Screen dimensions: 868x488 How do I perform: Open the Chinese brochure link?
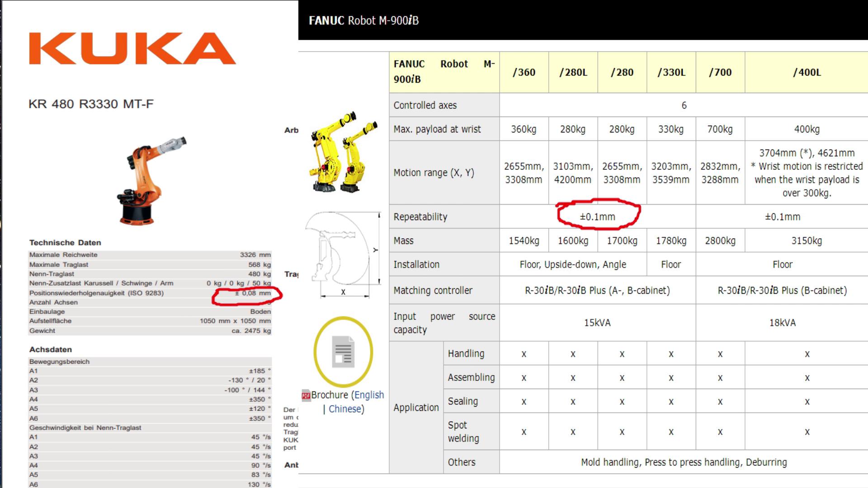(x=345, y=409)
